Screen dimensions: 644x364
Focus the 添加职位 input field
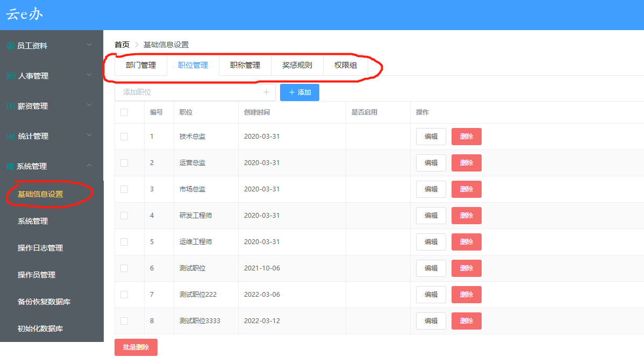click(x=195, y=92)
